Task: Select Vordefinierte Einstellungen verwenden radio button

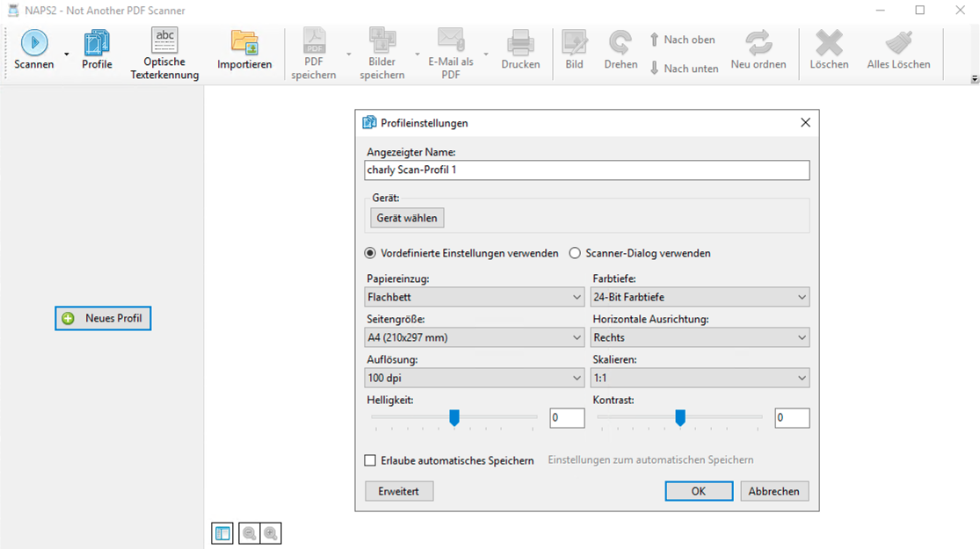Action: point(371,253)
